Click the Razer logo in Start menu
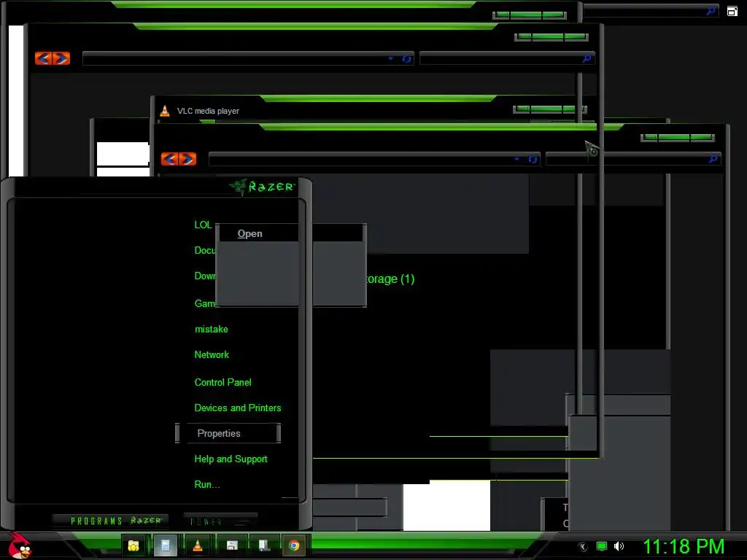The image size is (747, 560). pyautogui.click(x=263, y=187)
